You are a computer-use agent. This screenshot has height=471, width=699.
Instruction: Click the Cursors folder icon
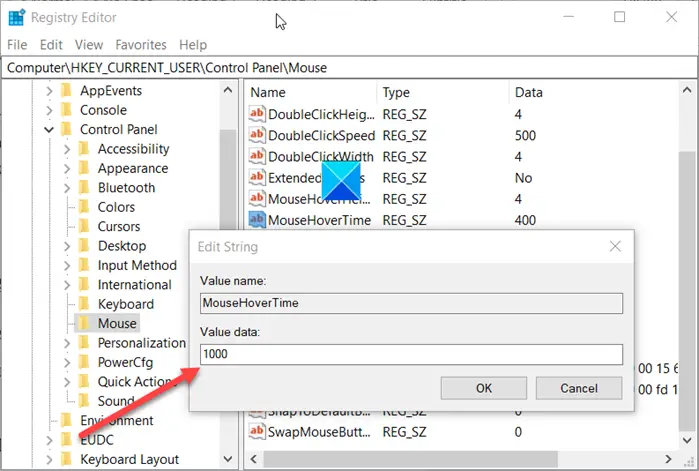[x=84, y=226]
